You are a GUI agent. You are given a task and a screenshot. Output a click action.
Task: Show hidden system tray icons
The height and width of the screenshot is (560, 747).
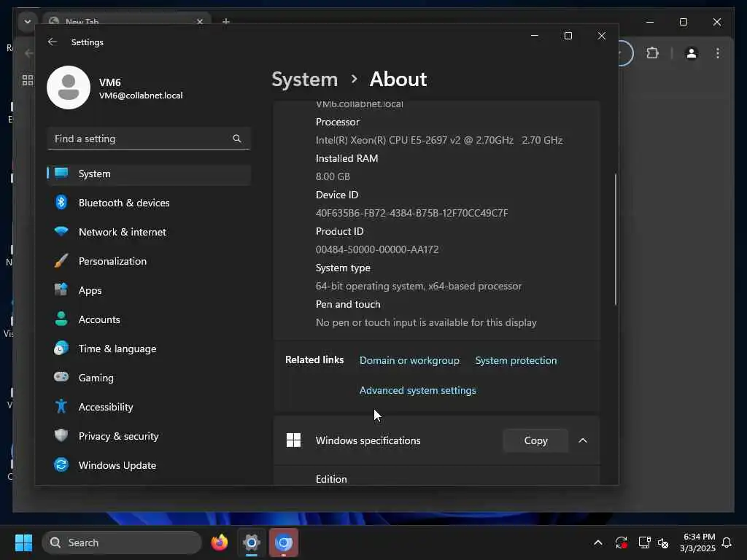(598, 542)
